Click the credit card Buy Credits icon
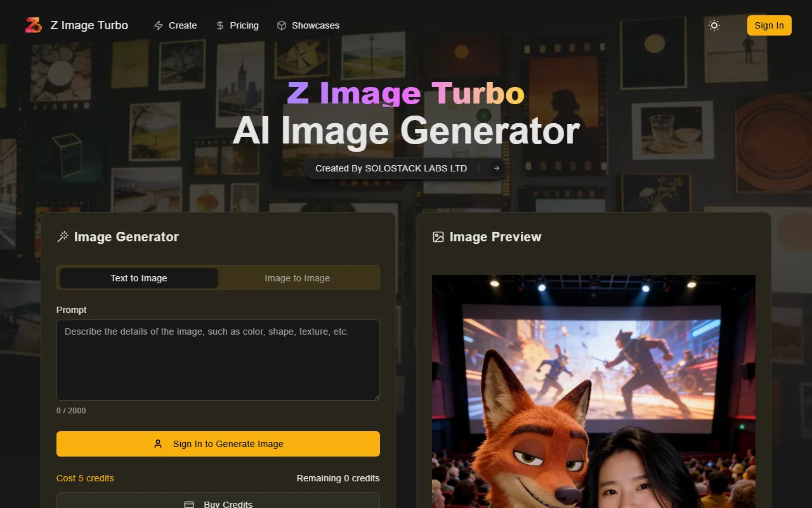The image size is (812, 508). (x=189, y=504)
